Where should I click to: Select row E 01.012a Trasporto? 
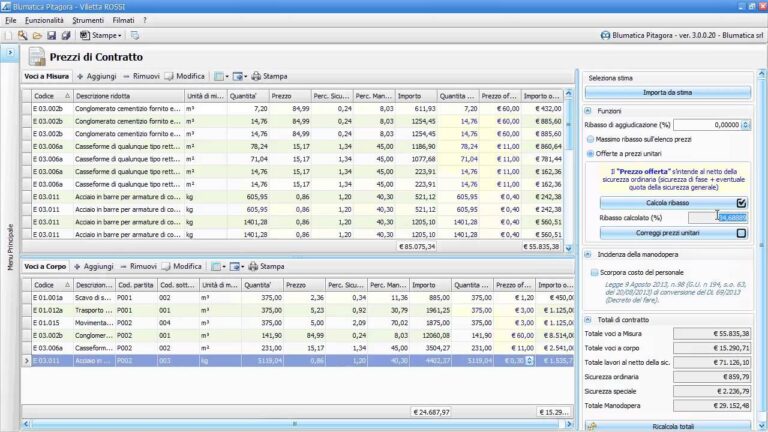pos(297,311)
